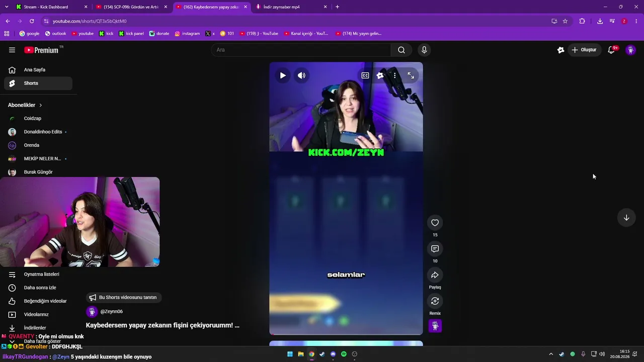Toggle closed captions on the Short

365,75
